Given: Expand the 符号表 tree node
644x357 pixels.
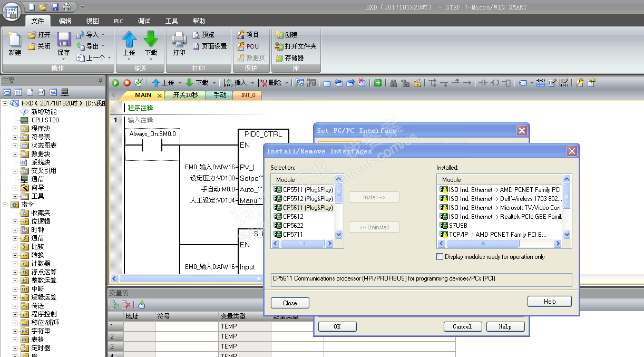Looking at the screenshot, I should pyautogui.click(x=15, y=137).
